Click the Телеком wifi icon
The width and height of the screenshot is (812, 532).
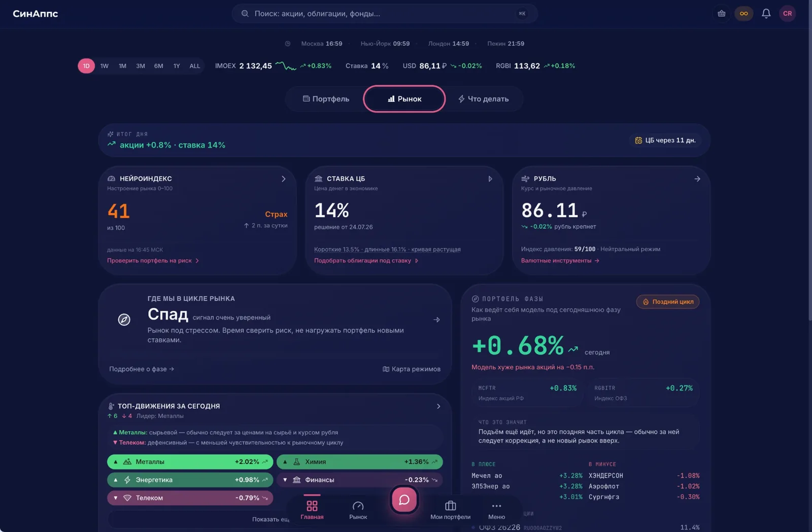tap(127, 498)
